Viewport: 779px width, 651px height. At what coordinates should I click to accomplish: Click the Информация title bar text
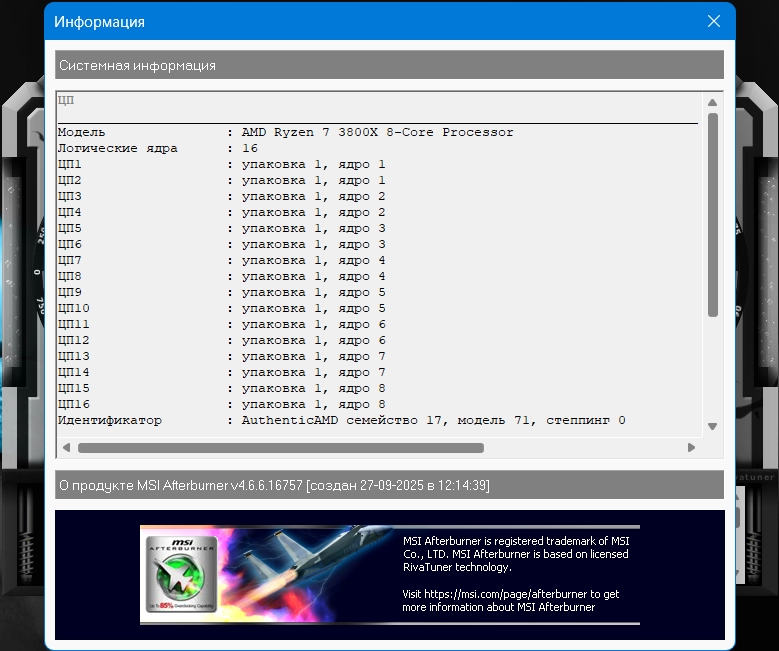pos(99,22)
